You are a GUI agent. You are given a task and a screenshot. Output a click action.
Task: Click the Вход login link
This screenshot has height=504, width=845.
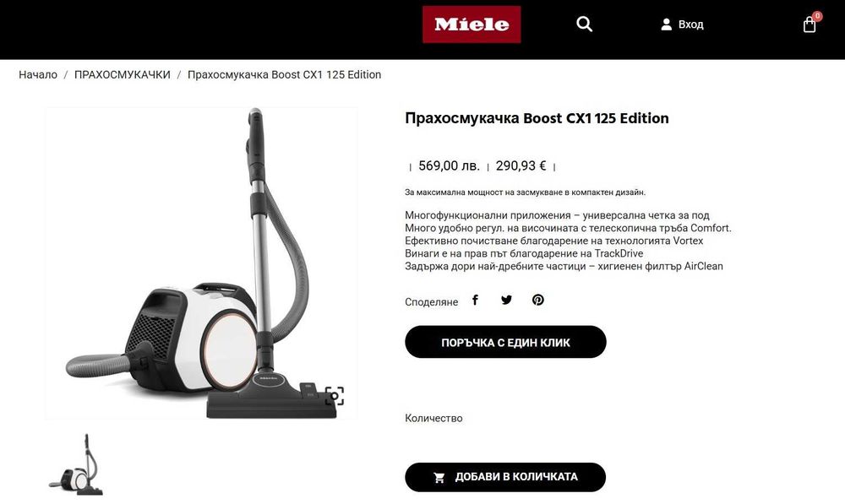[x=691, y=24]
